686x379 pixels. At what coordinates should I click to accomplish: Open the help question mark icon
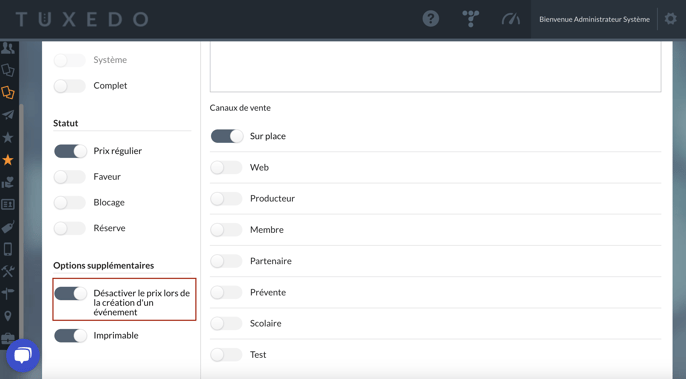click(430, 19)
